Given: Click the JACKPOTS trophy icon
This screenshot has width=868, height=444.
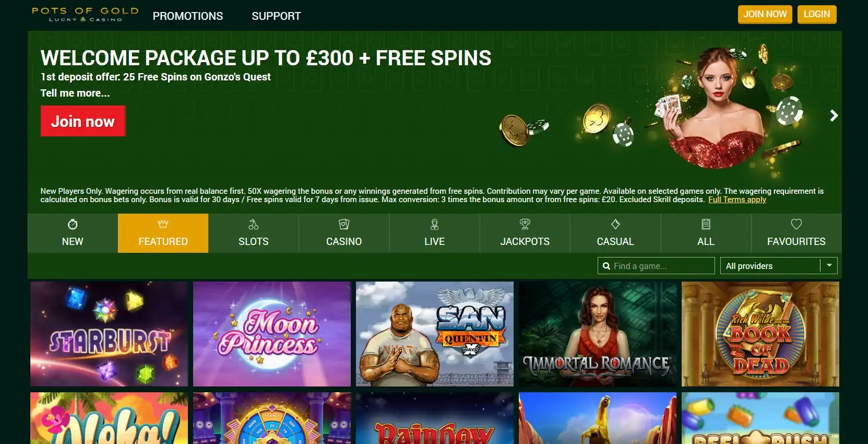Looking at the screenshot, I should (525, 224).
